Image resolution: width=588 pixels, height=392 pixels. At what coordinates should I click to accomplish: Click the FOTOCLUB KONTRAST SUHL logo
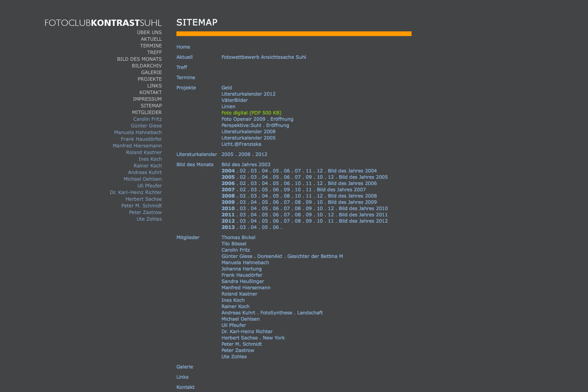pyautogui.click(x=103, y=23)
